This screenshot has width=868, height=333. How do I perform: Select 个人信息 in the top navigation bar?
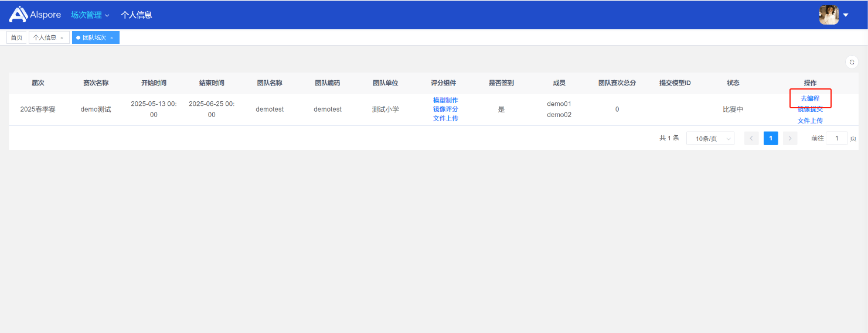137,15
